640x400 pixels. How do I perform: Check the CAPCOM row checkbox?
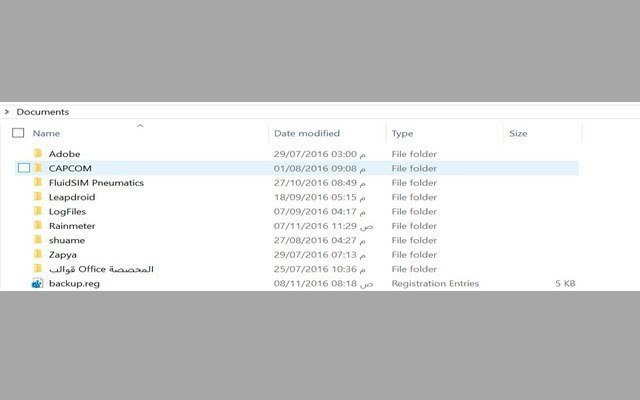(x=24, y=168)
